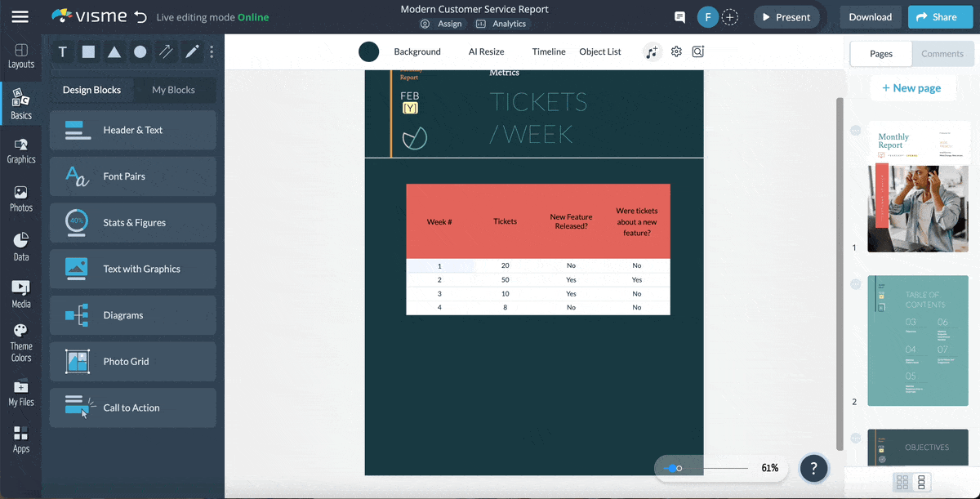Pick the circle shape tool

pos(140,52)
